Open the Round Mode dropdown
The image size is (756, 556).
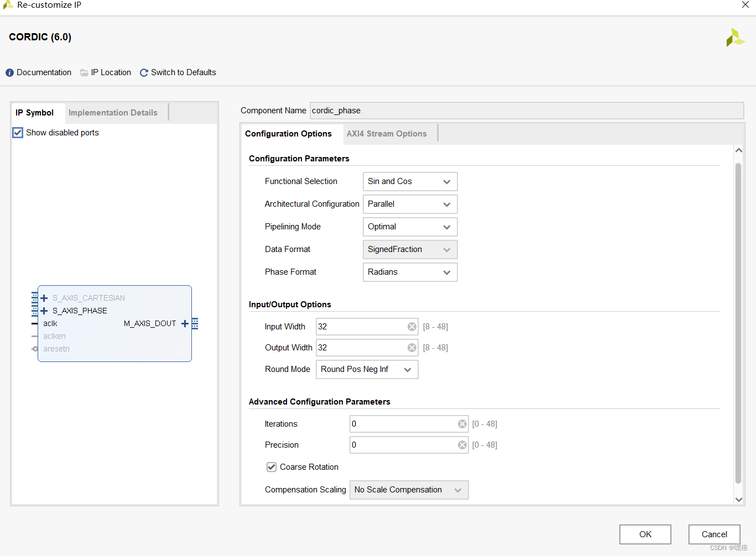click(408, 369)
